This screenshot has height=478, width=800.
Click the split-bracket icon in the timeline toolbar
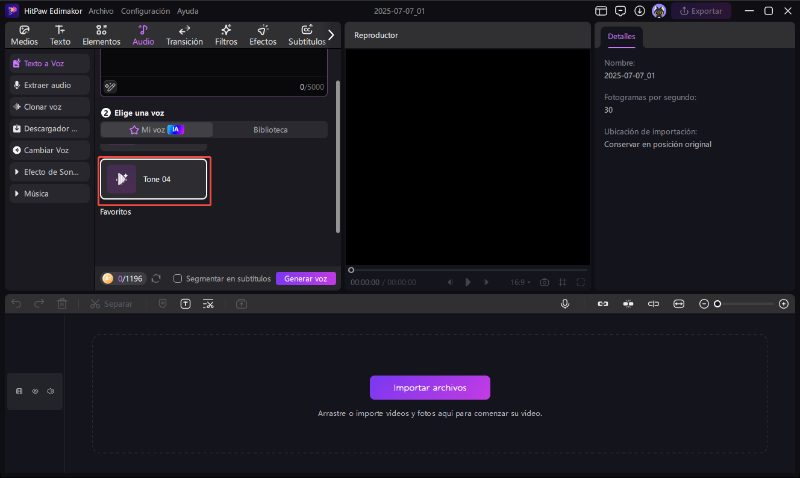pos(653,304)
